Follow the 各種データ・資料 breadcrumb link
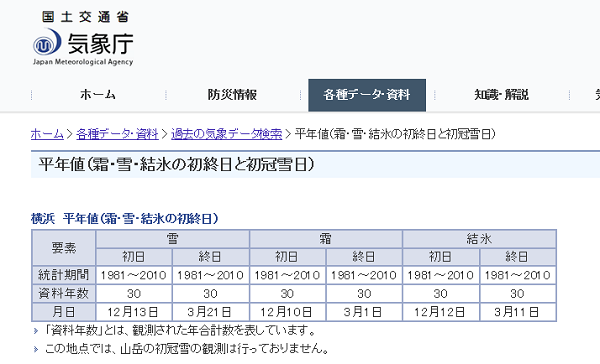The image size is (600, 364). 117,134
